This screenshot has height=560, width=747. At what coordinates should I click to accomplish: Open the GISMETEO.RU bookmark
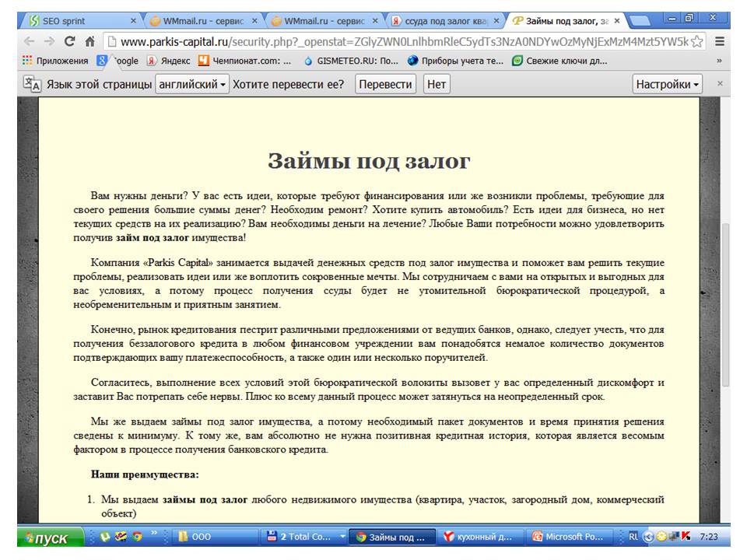[351, 61]
